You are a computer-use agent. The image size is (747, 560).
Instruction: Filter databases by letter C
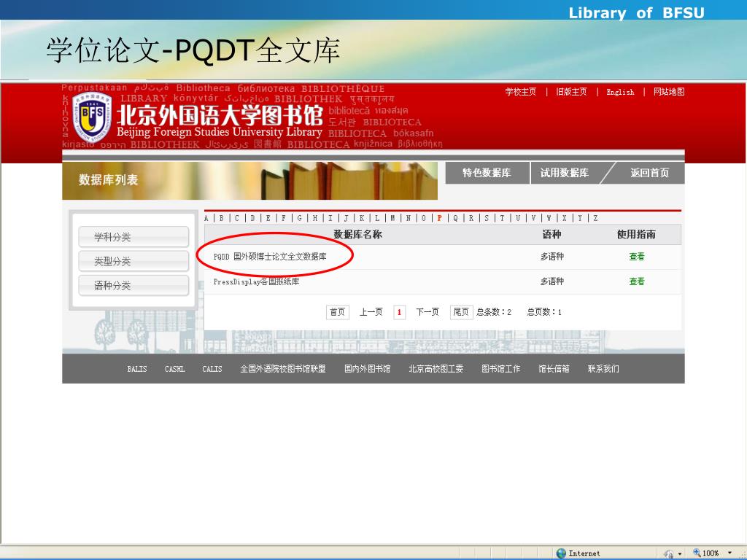237,218
